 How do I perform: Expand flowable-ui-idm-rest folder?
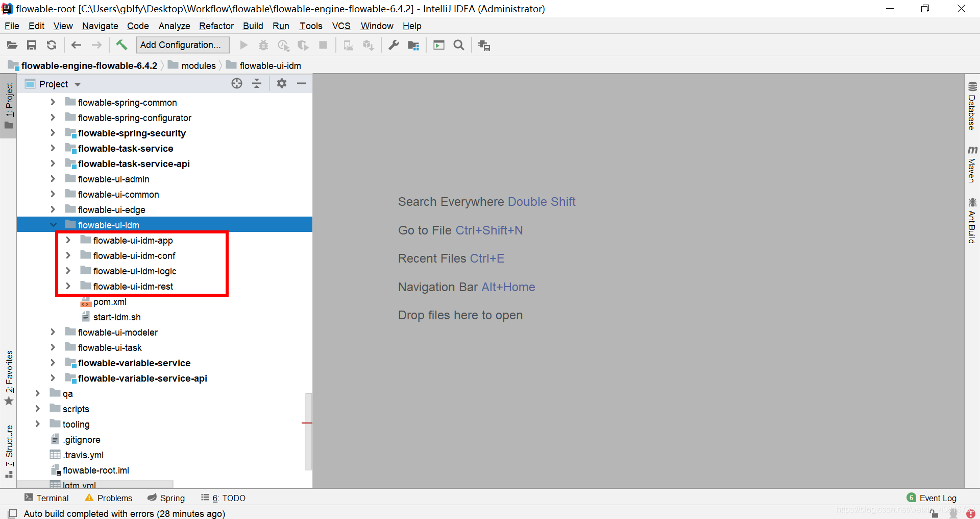[68, 286]
